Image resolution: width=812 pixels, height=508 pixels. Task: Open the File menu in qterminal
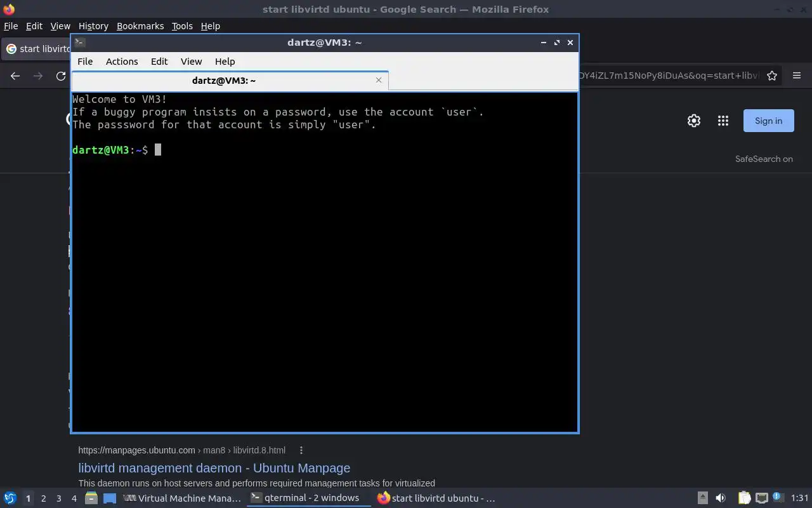click(85, 62)
